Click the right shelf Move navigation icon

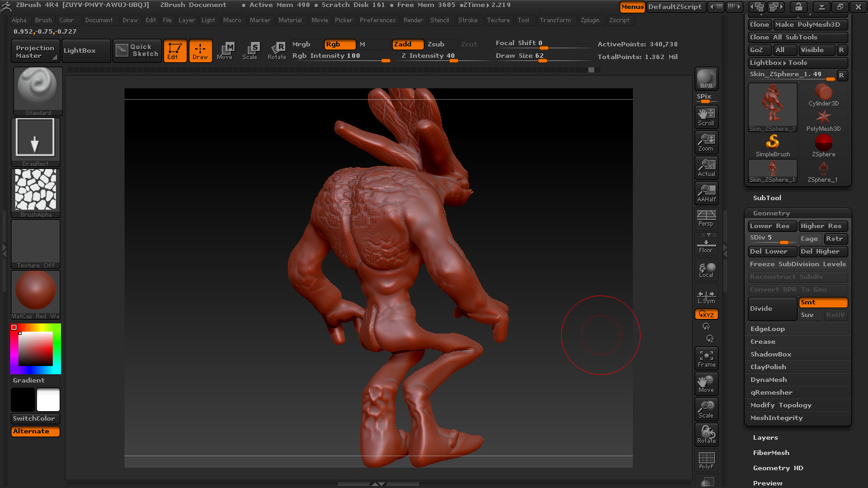[706, 384]
